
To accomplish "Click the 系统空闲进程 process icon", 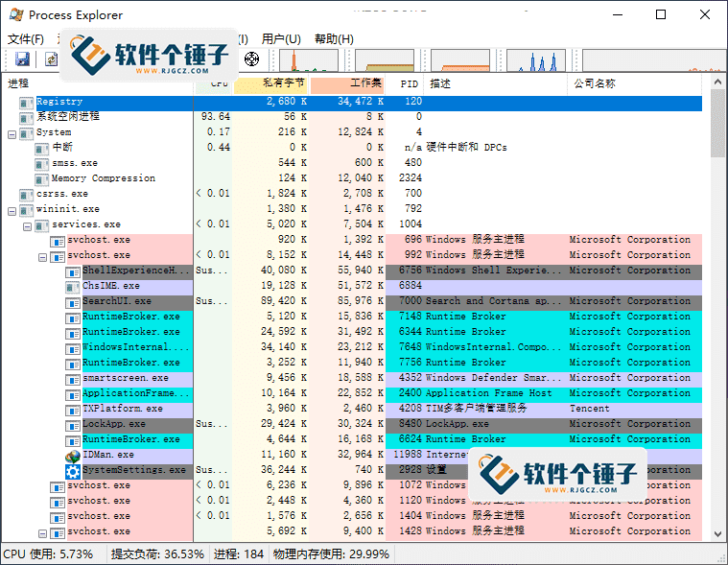I will pyautogui.click(x=27, y=118).
